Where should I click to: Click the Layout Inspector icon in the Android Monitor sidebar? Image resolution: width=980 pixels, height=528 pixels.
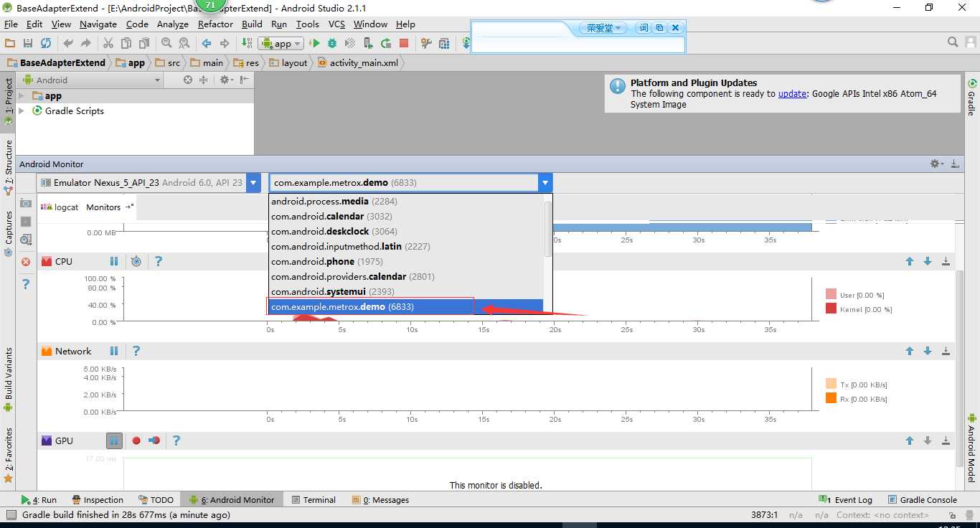[x=26, y=240]
